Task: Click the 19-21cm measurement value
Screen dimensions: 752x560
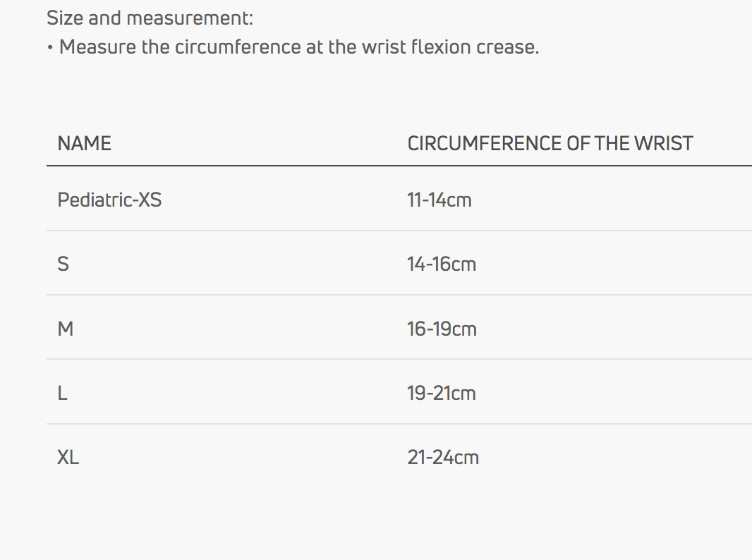Action: [x=441, y=394]
